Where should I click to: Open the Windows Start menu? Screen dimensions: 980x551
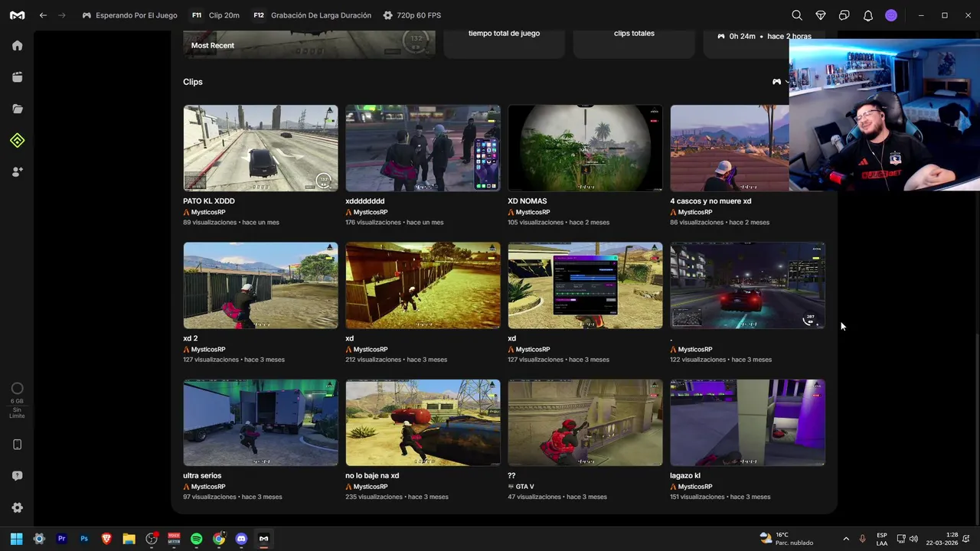pyautogui.click(x=16, y=539)
